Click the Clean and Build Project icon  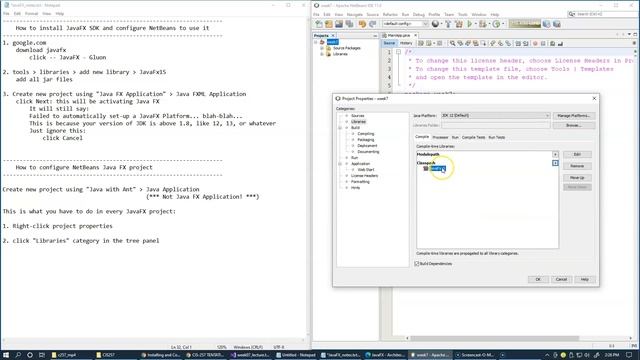coord(458,24)
